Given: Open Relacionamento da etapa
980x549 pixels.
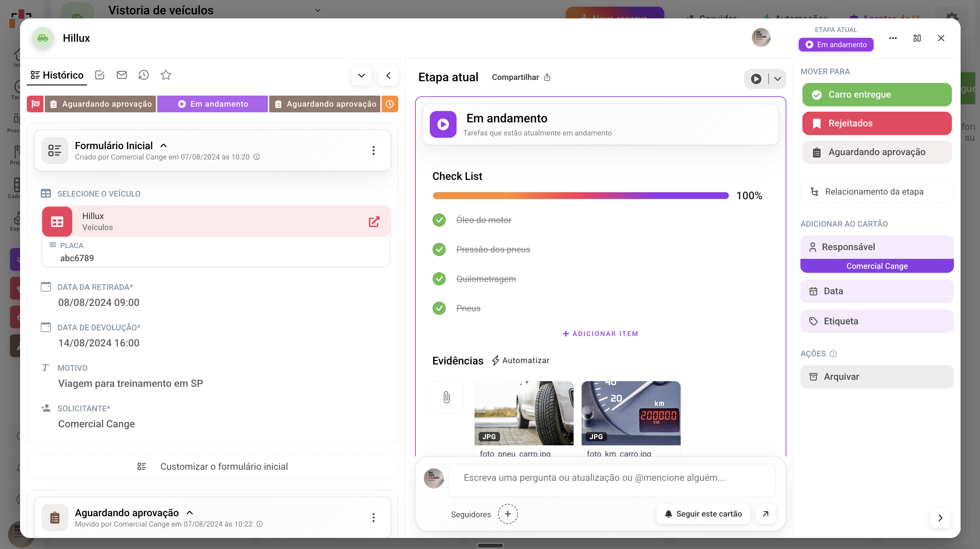Looking at the screenshot, I should (877, 192).
